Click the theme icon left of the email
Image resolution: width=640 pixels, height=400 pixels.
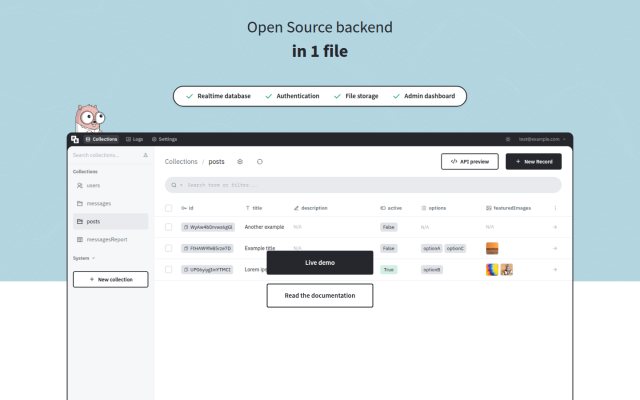[508, 139]
